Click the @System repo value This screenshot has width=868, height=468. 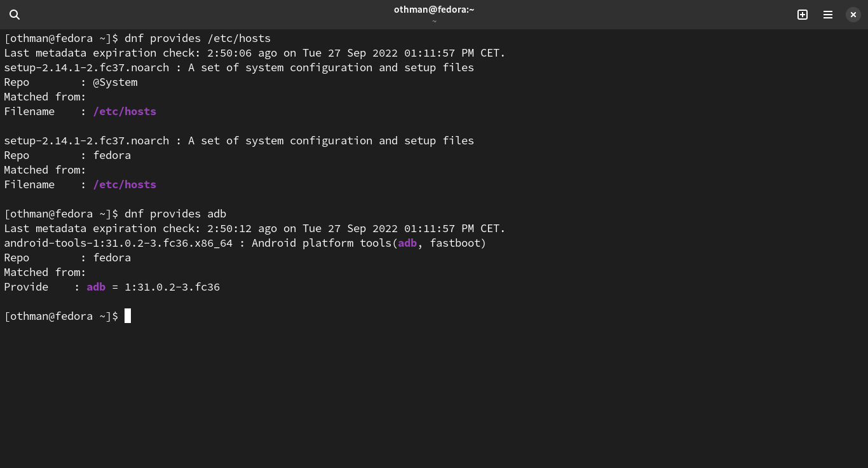pos(115,82)
